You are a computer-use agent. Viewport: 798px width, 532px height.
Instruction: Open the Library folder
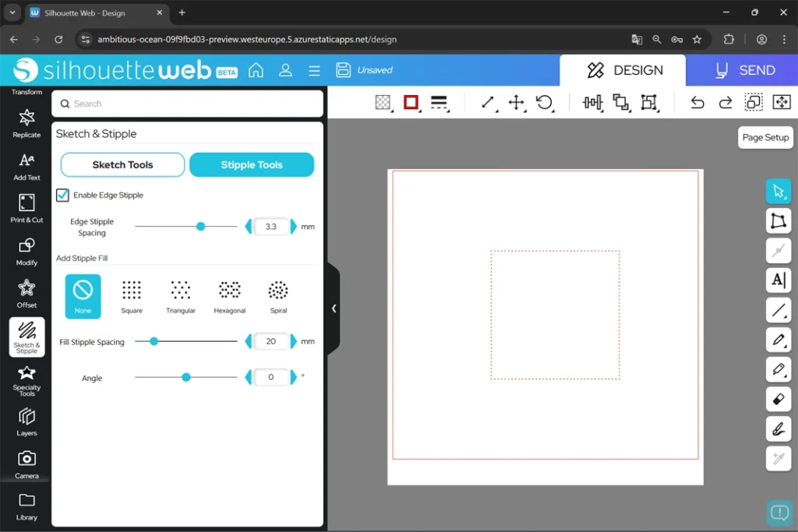[x=26, y=506]
